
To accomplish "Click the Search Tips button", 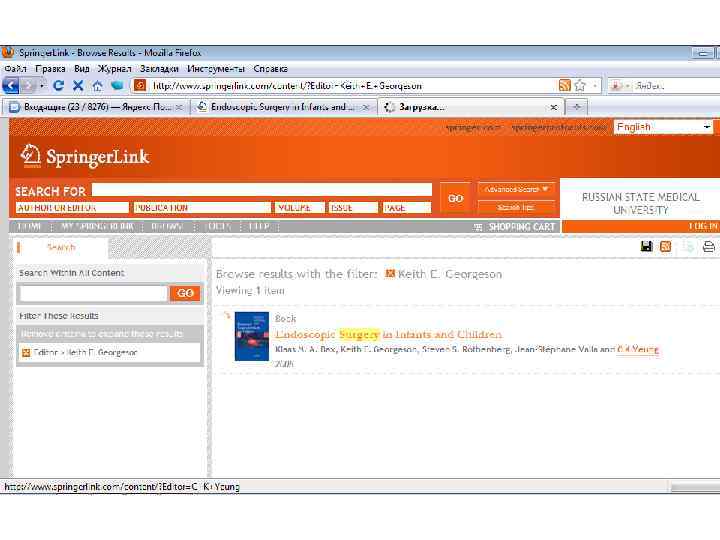I will pyautogui.click(x=516, y=208).
